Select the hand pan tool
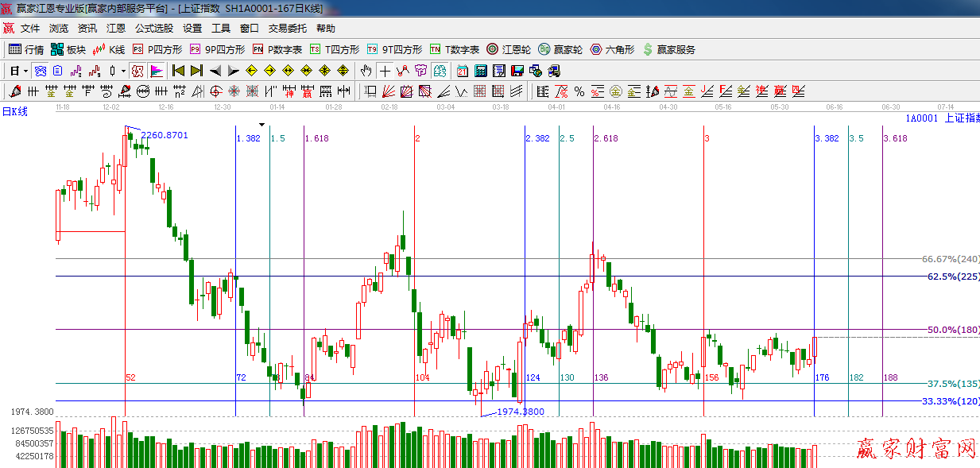980x468 pixels. point(366,71)
